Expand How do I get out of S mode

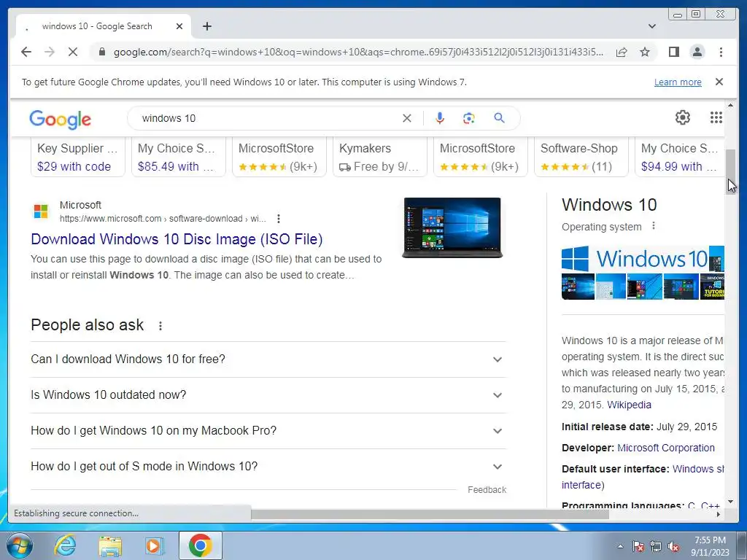tap(268, 466)
